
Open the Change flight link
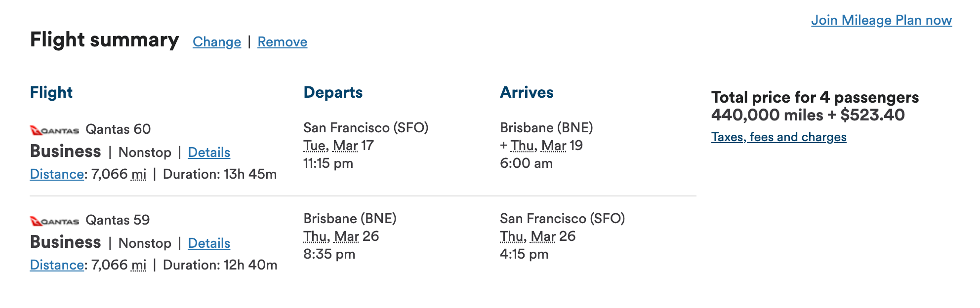[217, 42]
